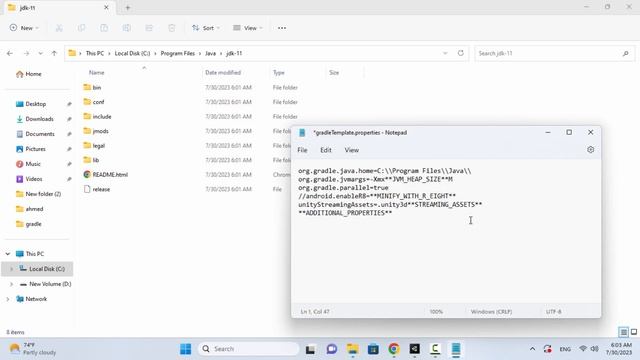Select the legal folder
The image size is (640, 360).
(x=99, y=146)
